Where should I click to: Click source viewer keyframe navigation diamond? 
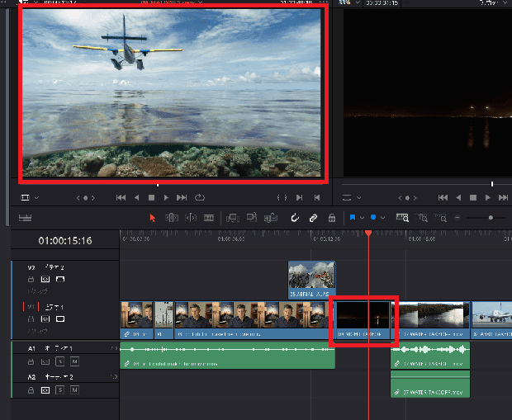tap(86, 198)
